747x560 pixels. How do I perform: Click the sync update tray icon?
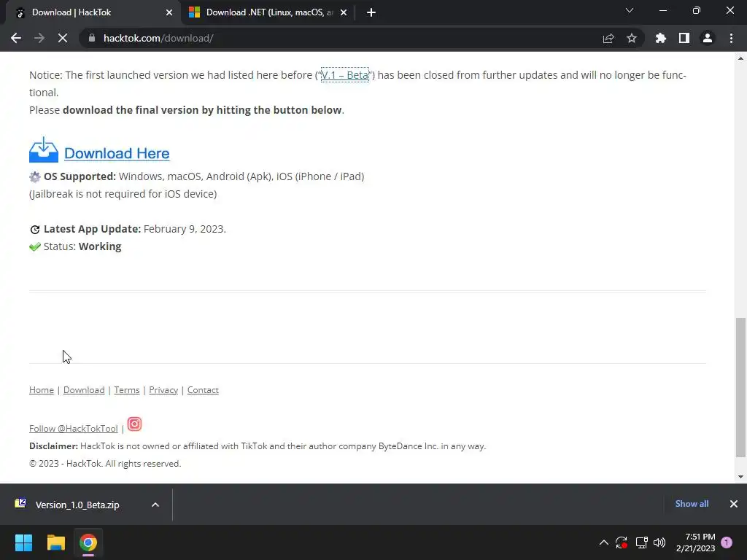(x=622, y=542)
